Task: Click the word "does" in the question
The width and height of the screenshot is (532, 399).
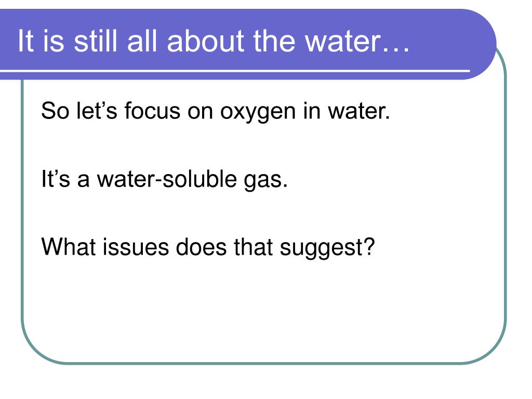Action: pos(201,247)
